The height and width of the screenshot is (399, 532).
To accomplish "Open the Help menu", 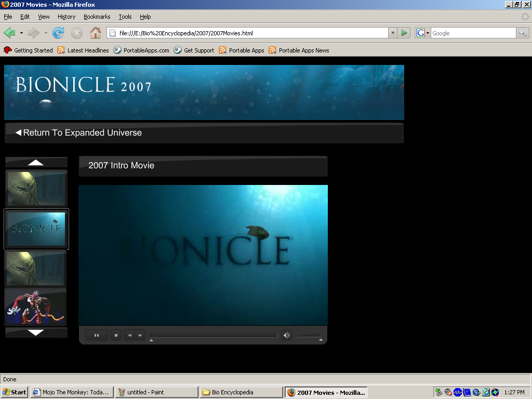I will pyautogui.click(x=145, y=17).
